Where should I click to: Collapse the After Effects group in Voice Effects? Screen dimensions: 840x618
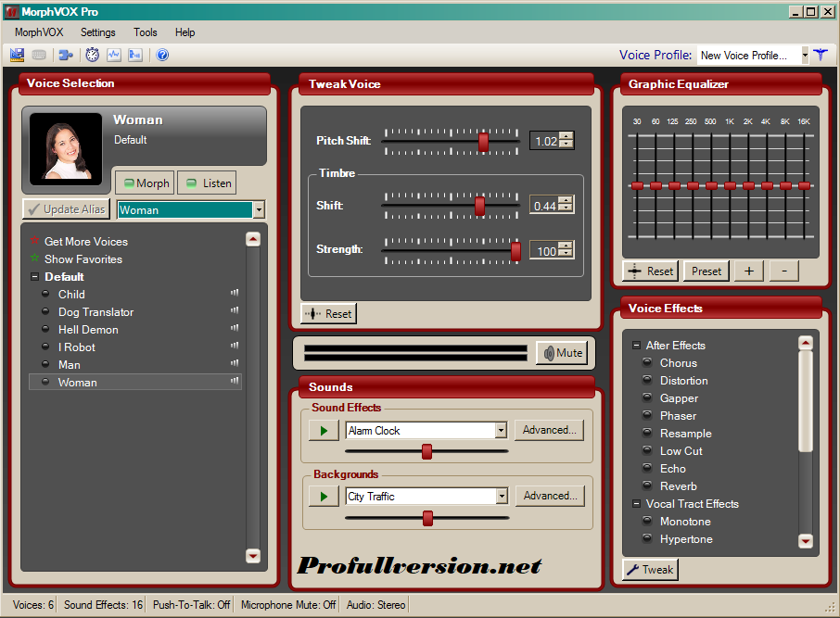click(x=636, y=345)
